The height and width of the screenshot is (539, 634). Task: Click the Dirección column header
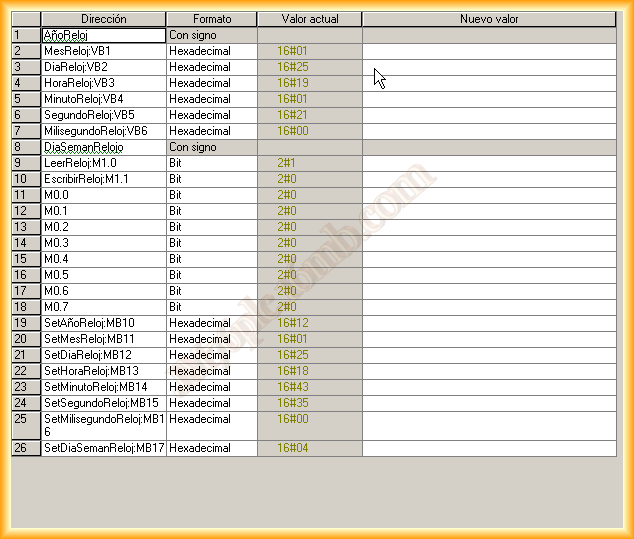tap(103, 19)
